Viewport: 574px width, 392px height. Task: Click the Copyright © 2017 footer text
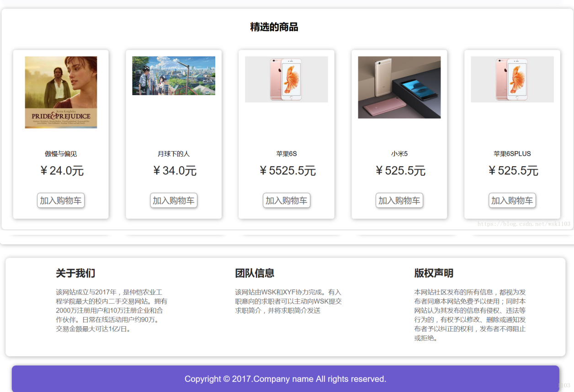coord(286,379)
